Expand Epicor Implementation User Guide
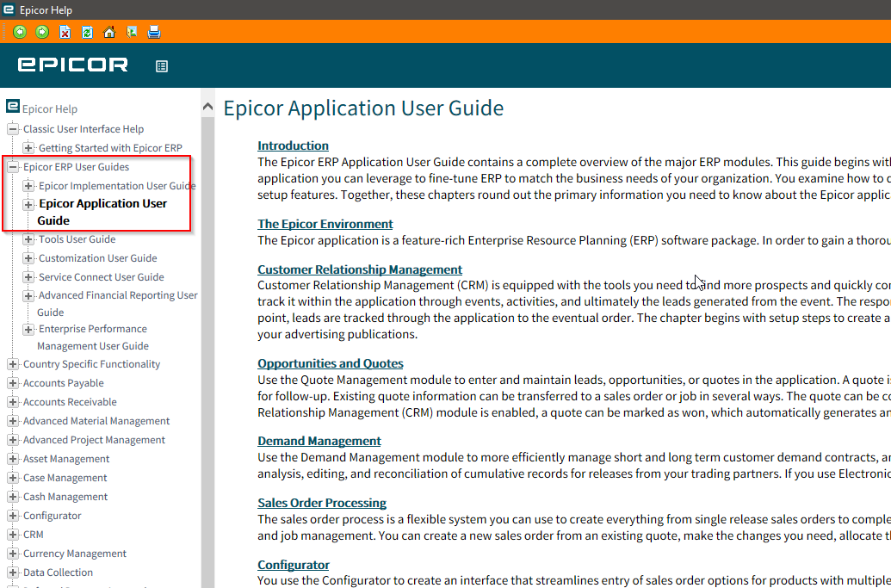Image resolution: width=891 pixels, height=588 pixels. pos(28,186)
